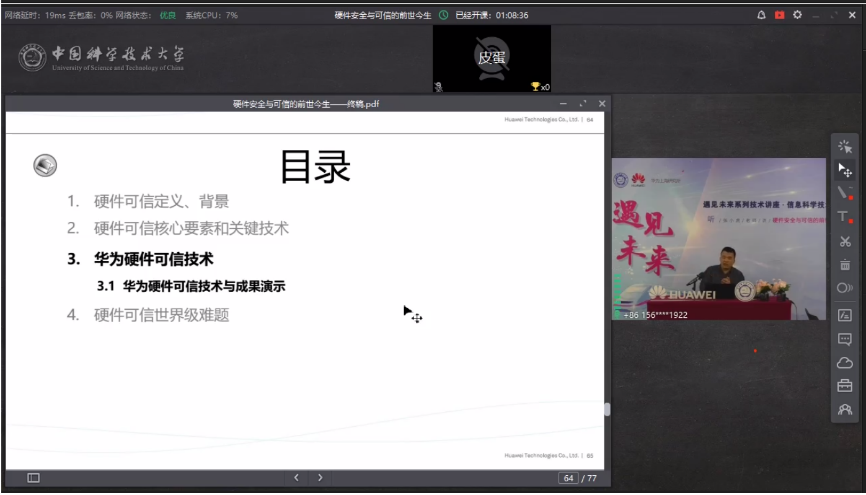866x495 pixels.
Task: Select the move/select cursor tool
Action: pyautogui.click(x=844, y=170)
